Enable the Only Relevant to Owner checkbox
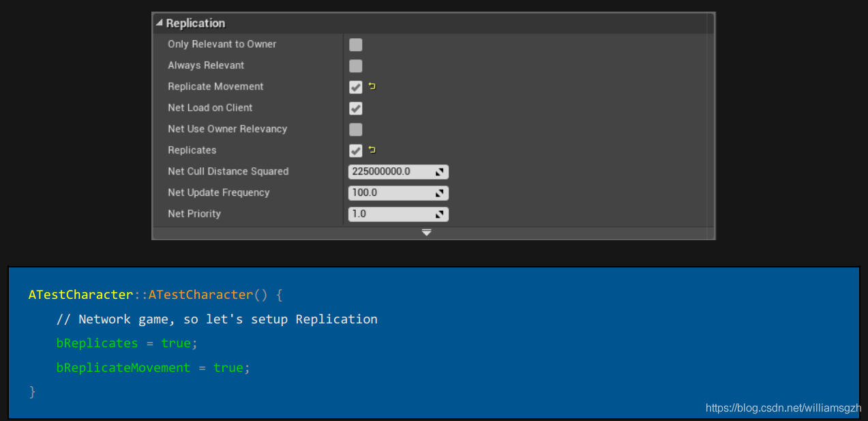The width and height of the screenshot is (868, 421). [355, 44]
